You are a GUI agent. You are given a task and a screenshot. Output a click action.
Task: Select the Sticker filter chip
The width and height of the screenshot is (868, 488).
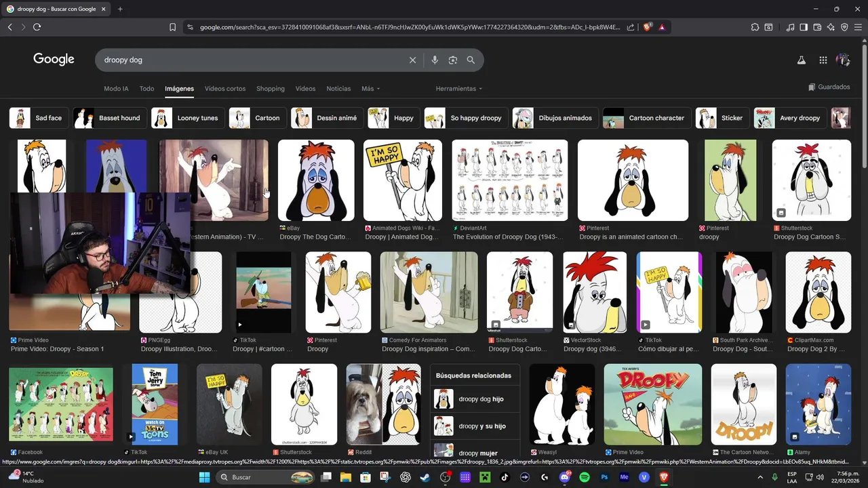pyautogui.click(x=722, y=118)
